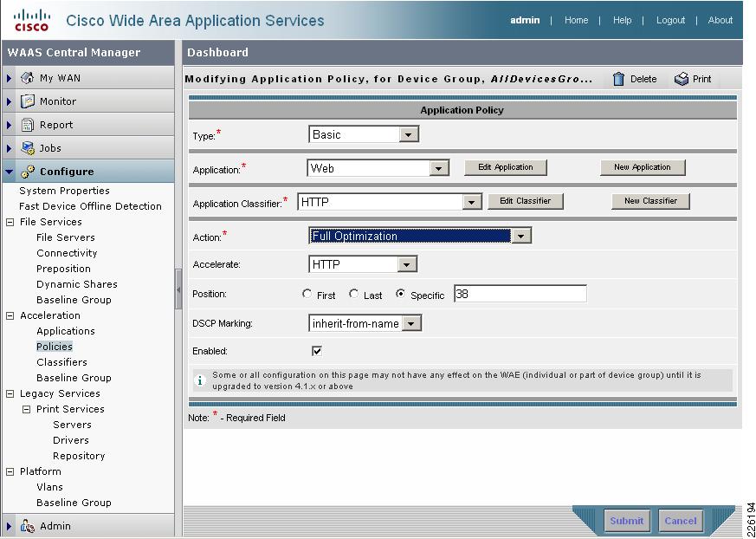Click the admin username in header
The height and width of the screenshot is (539, 756).
point(525,20)
